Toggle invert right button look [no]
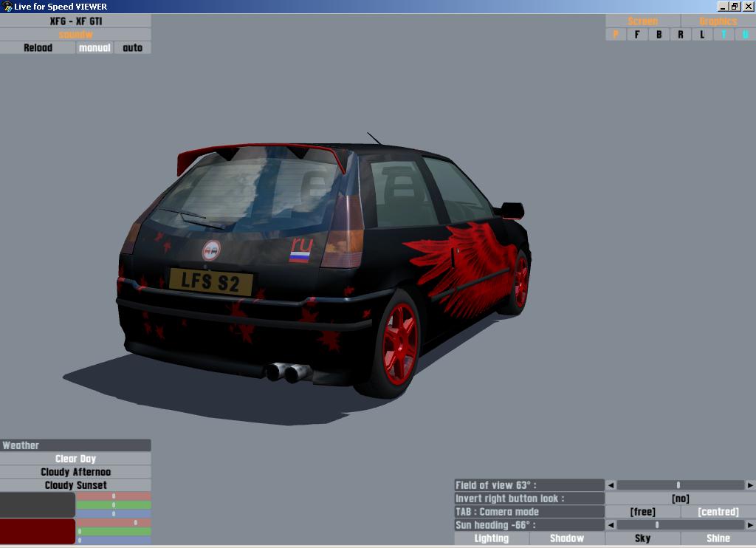756x548 pixels. click(680, 499)
